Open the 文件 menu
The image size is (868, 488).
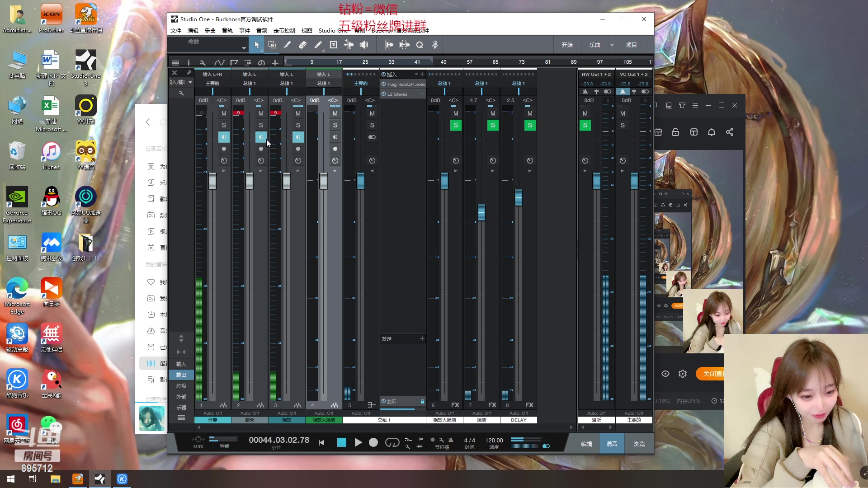pyautogui.click(x=176, y=30)
